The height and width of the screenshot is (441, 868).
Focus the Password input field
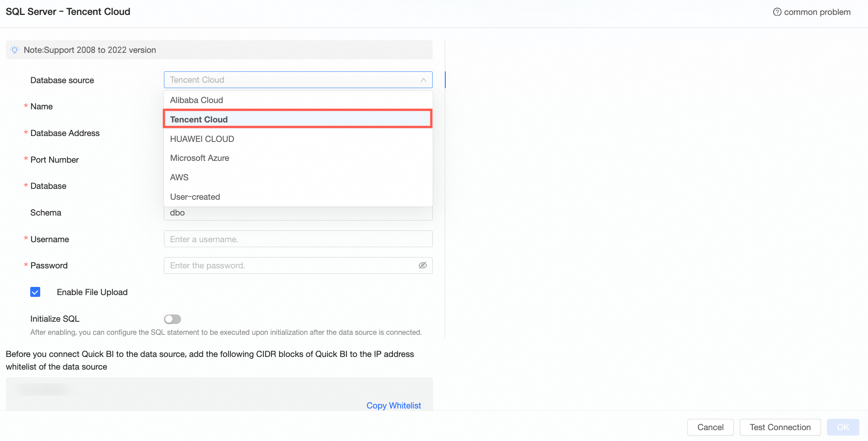coord(298,266)
